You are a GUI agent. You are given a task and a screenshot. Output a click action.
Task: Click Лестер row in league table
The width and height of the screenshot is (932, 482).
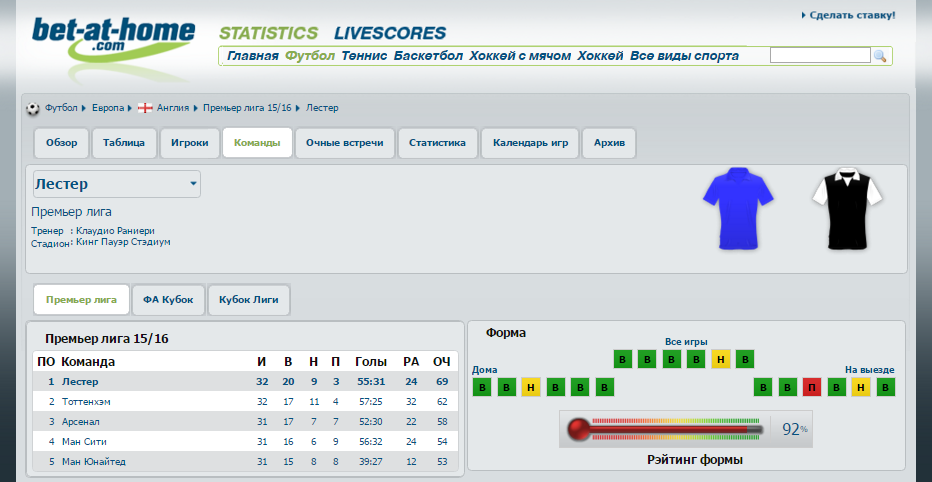pyautogui.click(x=245, y=382)
